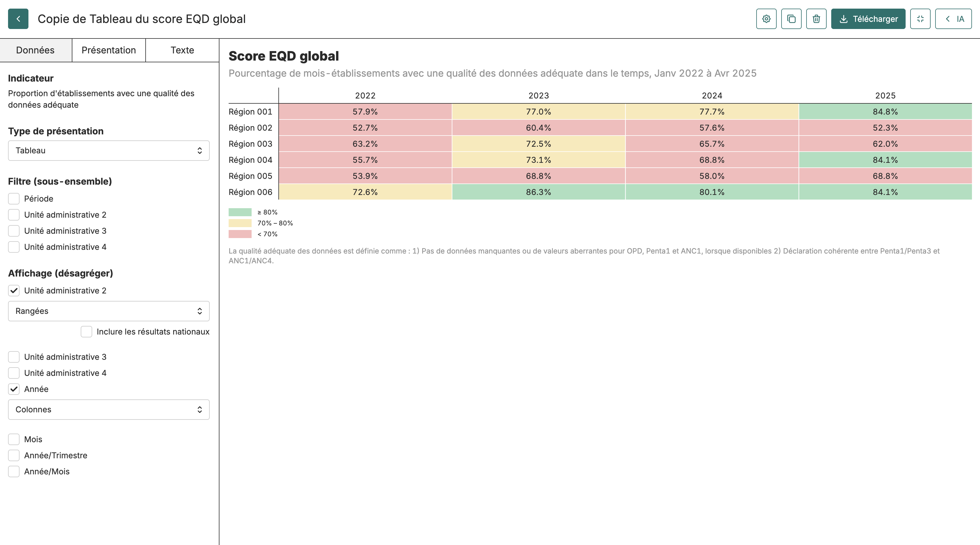Click the Télécharger download button
980x545 pixels.
[x=868, y=19]
